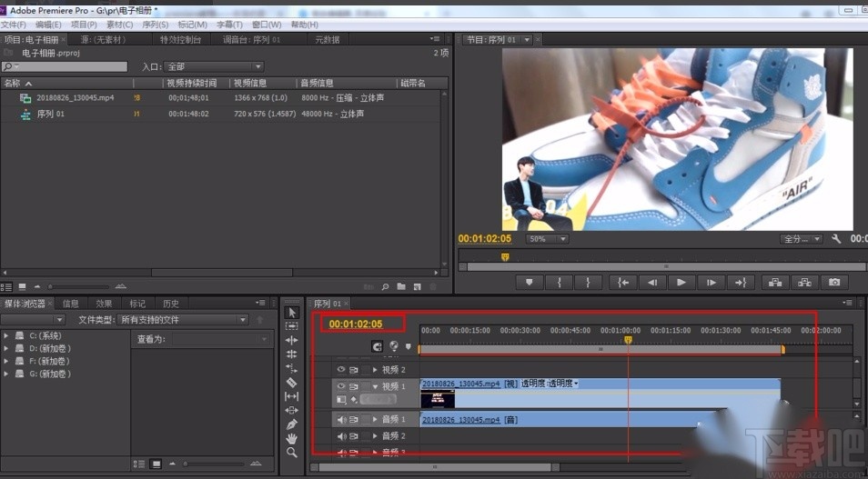Open the 文件(F) menu

coord(14,25)
